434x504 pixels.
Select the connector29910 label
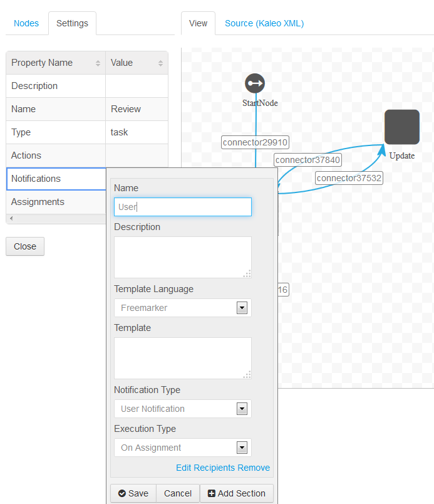click(255, 142)
